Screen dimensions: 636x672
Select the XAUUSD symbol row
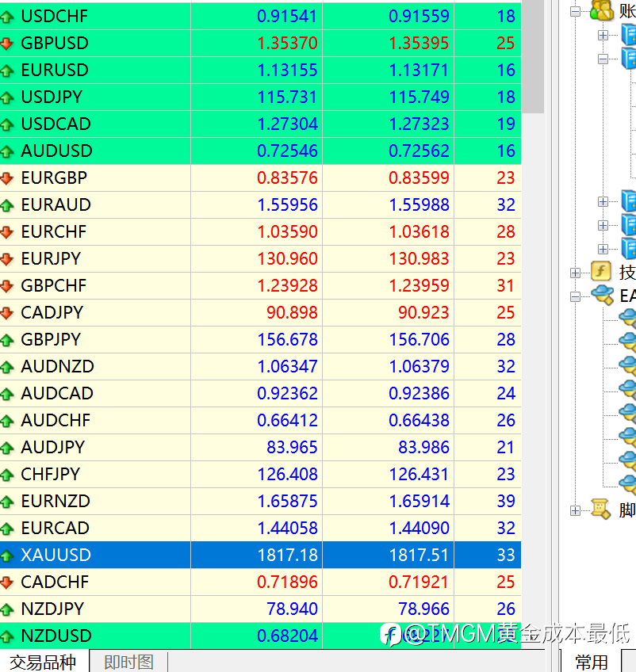click(x=260, y=555)
